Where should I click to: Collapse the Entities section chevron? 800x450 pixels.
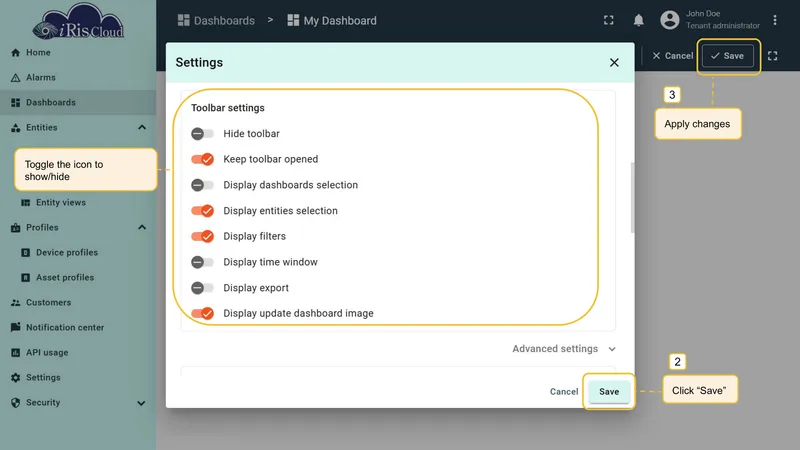click(x=142, y=128)
